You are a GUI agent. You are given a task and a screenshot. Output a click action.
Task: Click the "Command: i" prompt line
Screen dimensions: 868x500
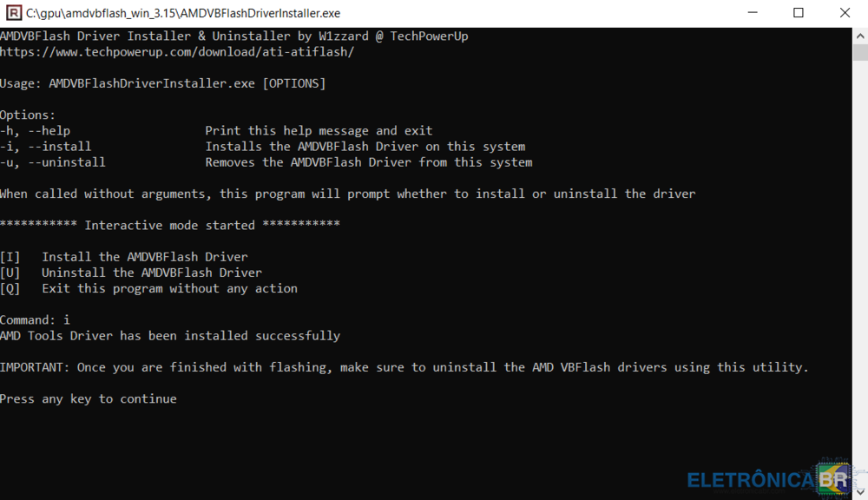(x=35, y=319)
